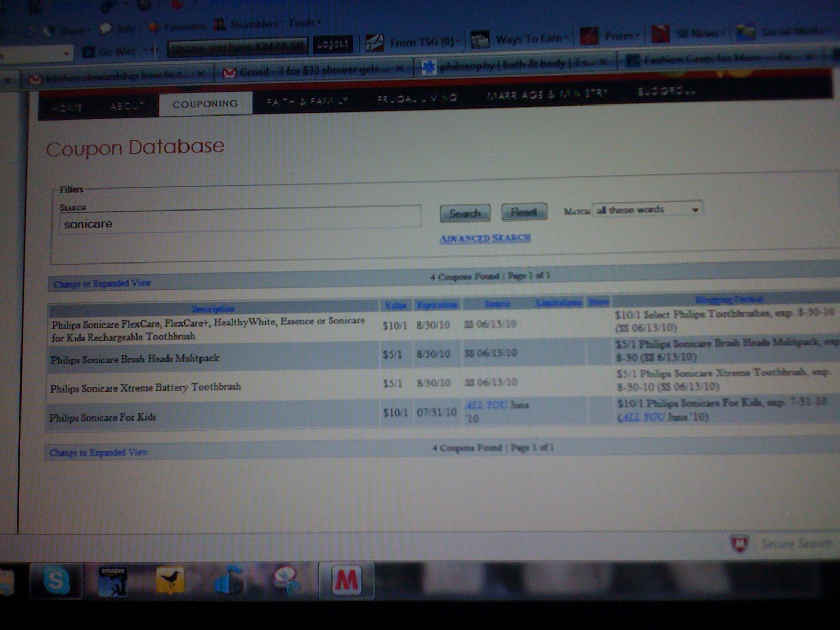Close the kitchen stewardship tab
Image resolution: width=840 pixels, height=630 pixels.
[x=201, y=75]
